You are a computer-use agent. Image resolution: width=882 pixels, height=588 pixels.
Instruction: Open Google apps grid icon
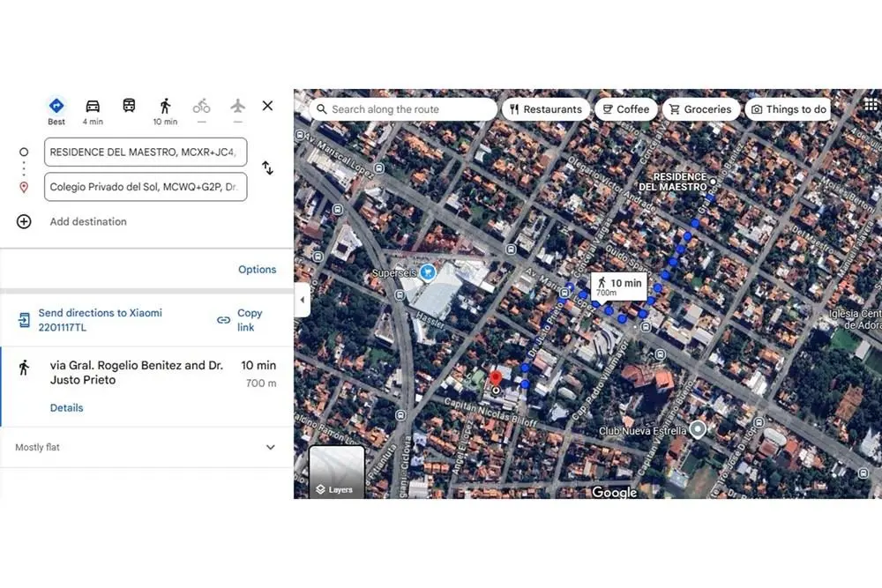871,106
